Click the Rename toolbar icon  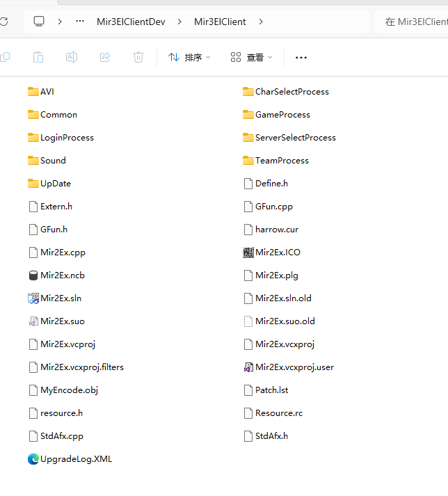point(72,57)
